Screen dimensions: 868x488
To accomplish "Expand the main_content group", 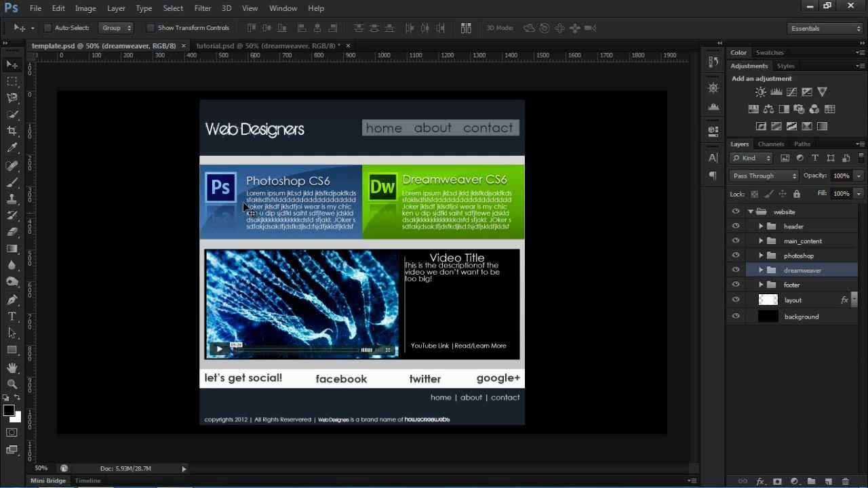I will (x=761, y=241).
